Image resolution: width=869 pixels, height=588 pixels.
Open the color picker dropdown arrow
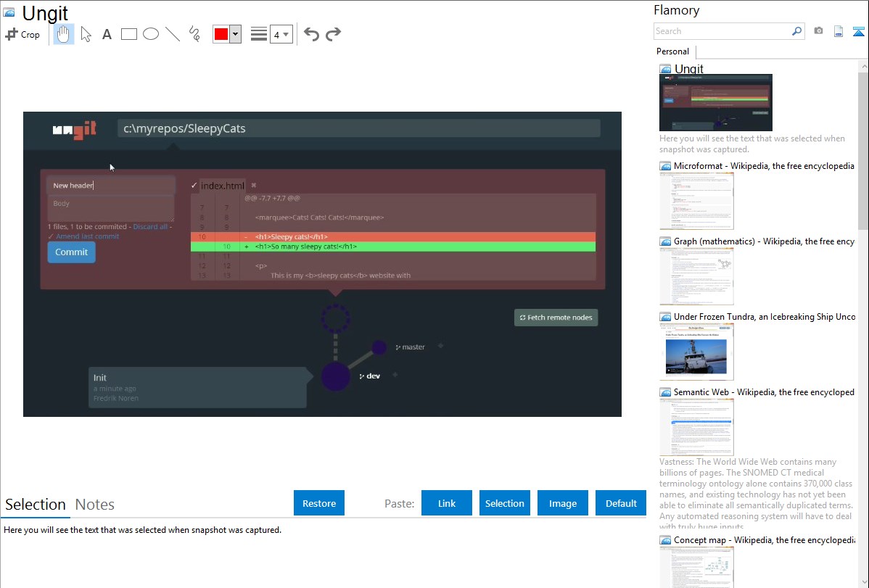[235, 34]
